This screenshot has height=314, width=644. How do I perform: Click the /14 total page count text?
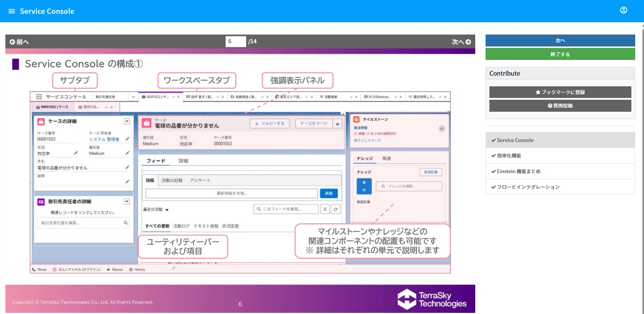pyautogui.click(x=252, y=41)
